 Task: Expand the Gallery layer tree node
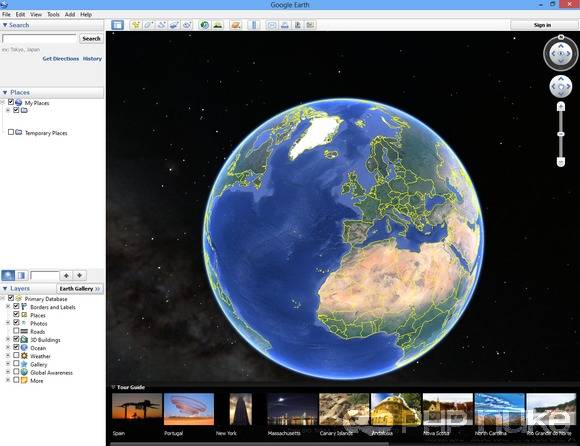click(x=8, y=364)
